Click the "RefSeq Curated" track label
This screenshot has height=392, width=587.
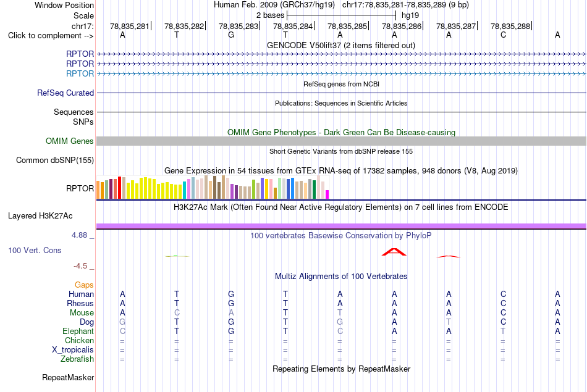click(x=65, y=93)
